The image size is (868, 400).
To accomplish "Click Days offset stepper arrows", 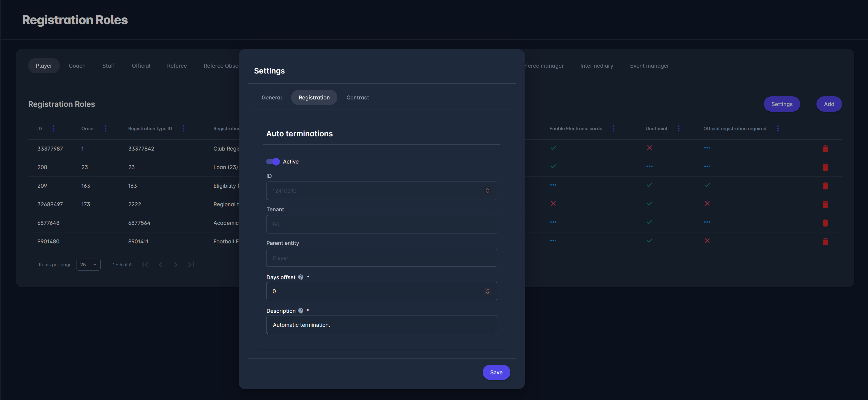I will [487, 291].
